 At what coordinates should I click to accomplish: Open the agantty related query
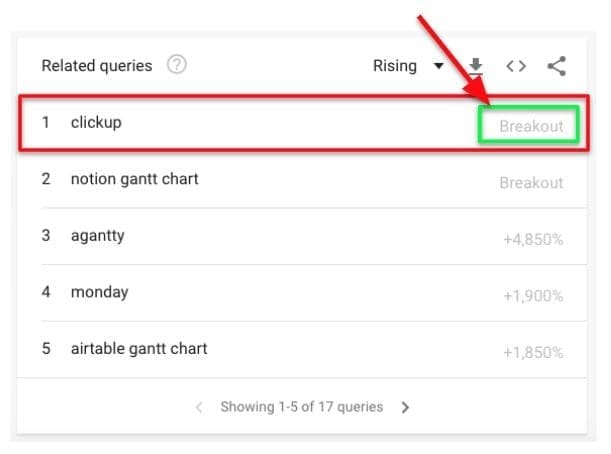(97, 237)
